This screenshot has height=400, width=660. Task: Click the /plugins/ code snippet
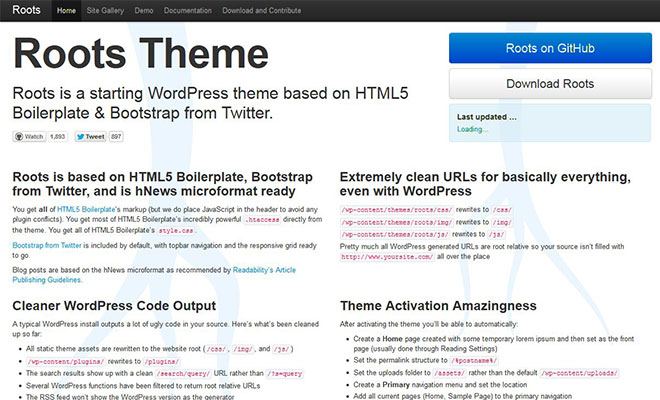(x=162, y=361)
